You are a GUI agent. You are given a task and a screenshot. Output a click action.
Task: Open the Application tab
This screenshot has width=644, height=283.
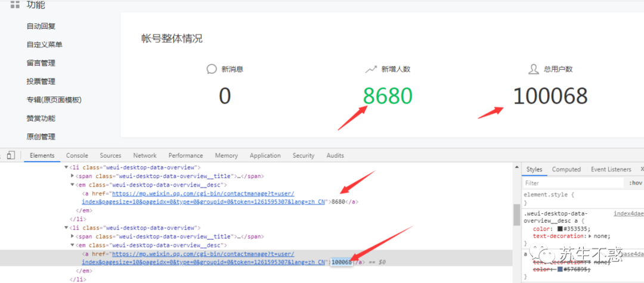coord(265,156)
